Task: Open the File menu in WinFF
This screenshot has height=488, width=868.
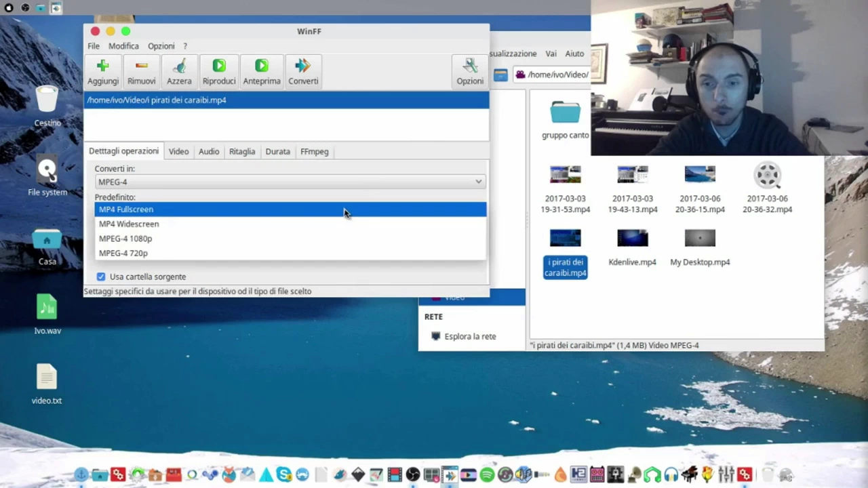Action: point(94,46)
